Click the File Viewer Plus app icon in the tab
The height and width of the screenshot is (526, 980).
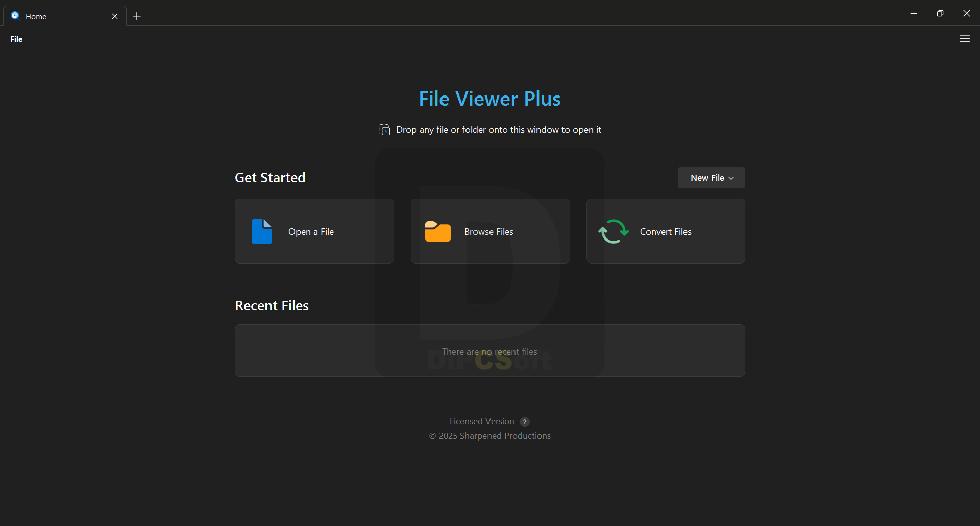pos(15,16)
